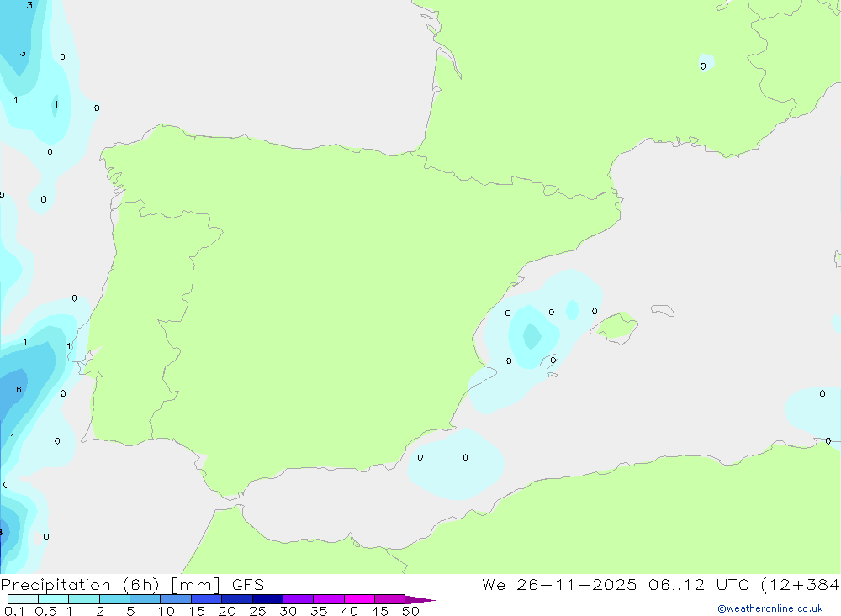This screenshot has height=616, width=841.
Task: Click the 1 to 2 mm legend swatch
Action: (x=84, y=599)
